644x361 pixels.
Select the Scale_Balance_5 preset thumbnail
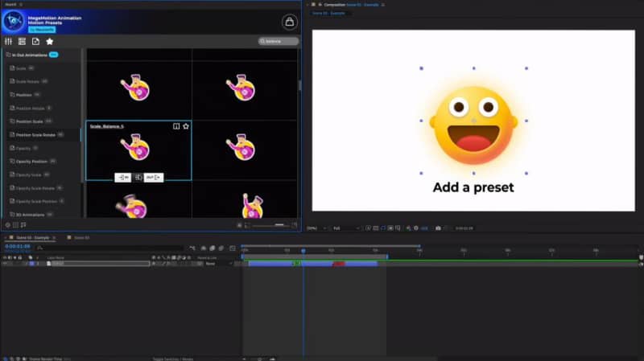pos(138,150)
